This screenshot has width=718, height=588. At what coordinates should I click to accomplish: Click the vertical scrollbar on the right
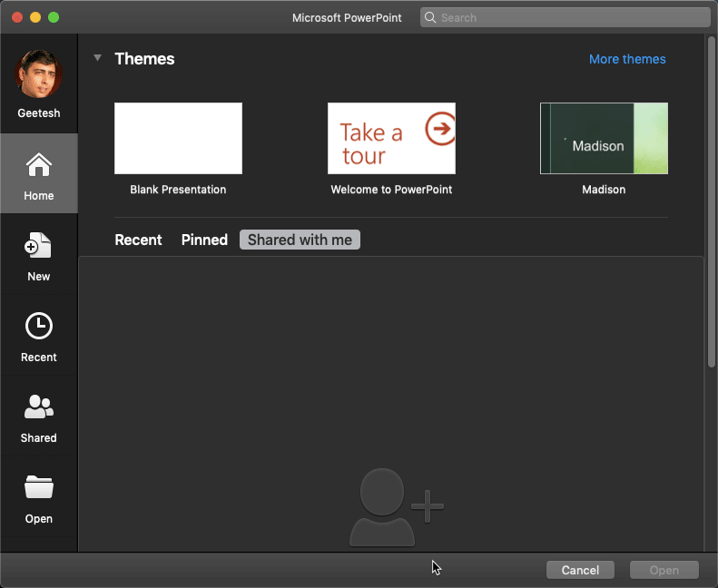pos(711,200)
